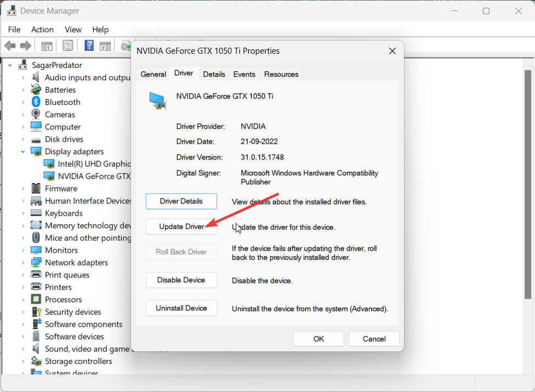The width and height of the screenshot is (535, 392).
Task: Dismiss dialog with Cancel button
Action: point(374,339)
